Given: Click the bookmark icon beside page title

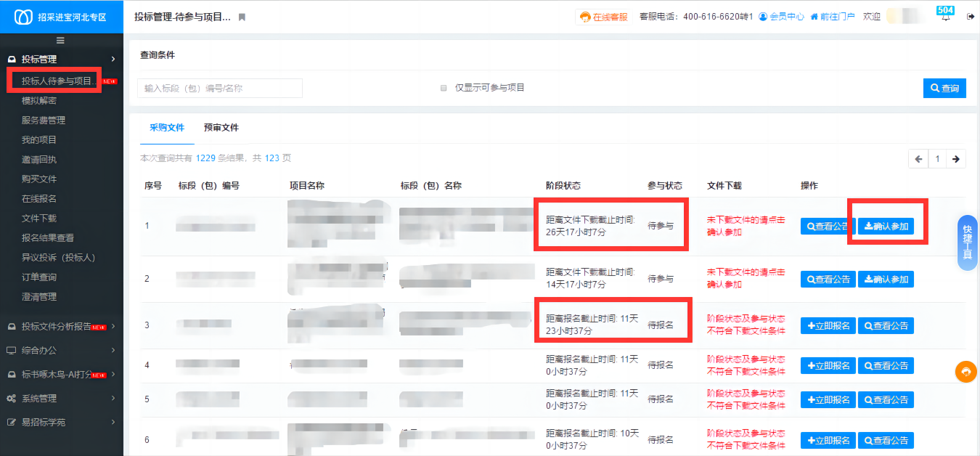Looking at the screenshot, I should [242, 17].
